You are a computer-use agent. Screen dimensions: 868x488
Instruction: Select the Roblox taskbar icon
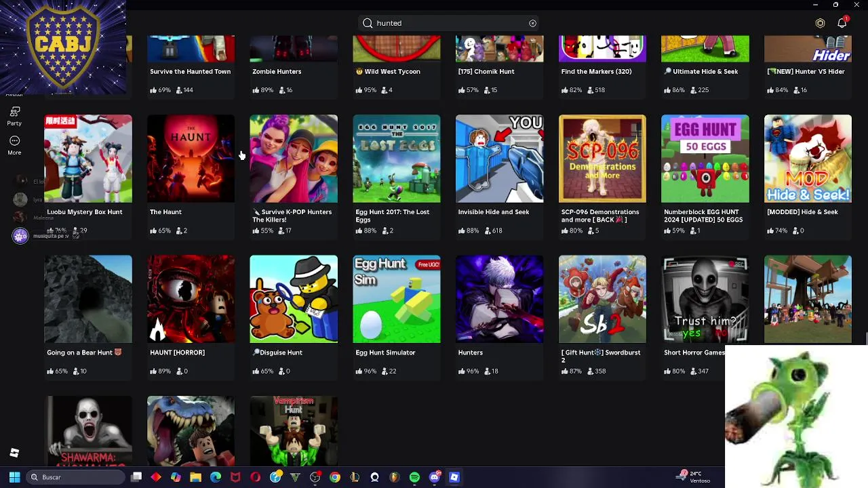coord(454,477)
